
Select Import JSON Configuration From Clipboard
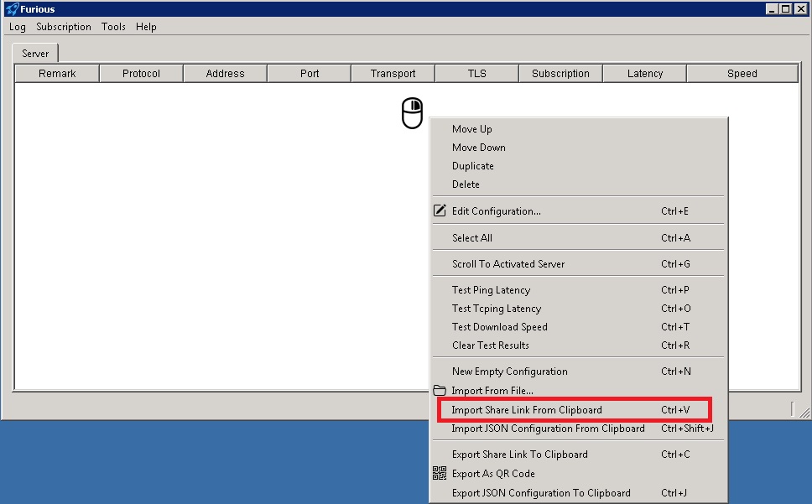pyautogui.click(x=548, y=429)
